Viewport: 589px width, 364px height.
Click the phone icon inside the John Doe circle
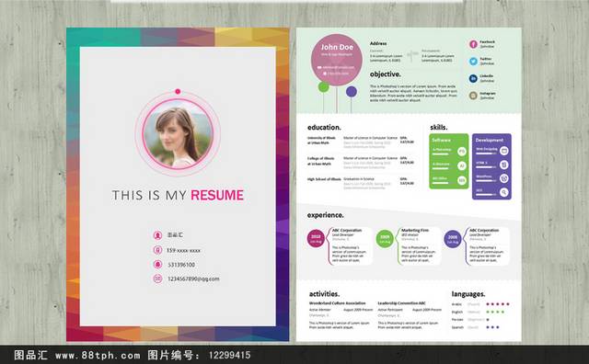(x=325, y=74)
